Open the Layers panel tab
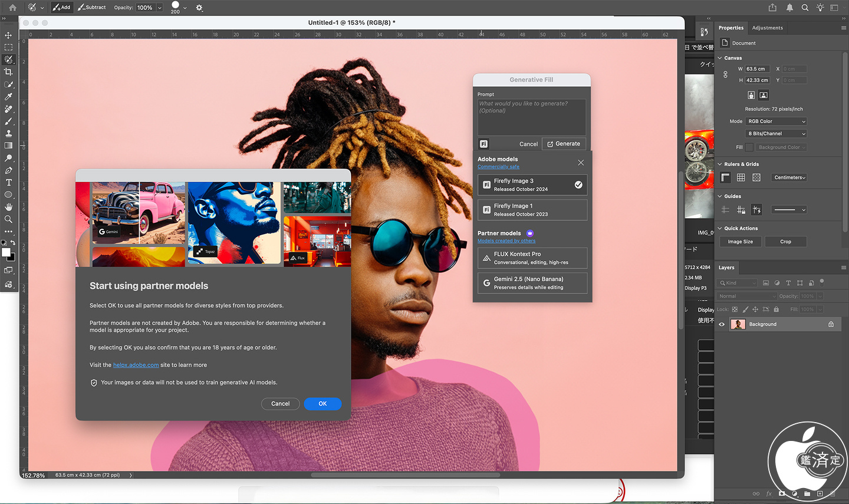Screen dimensions: 849x504 pyautogui.click(x=726, y=268)
